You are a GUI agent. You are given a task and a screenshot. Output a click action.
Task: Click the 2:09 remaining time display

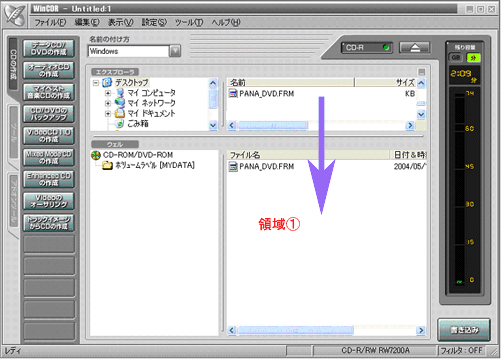click(x=464, y=75)
